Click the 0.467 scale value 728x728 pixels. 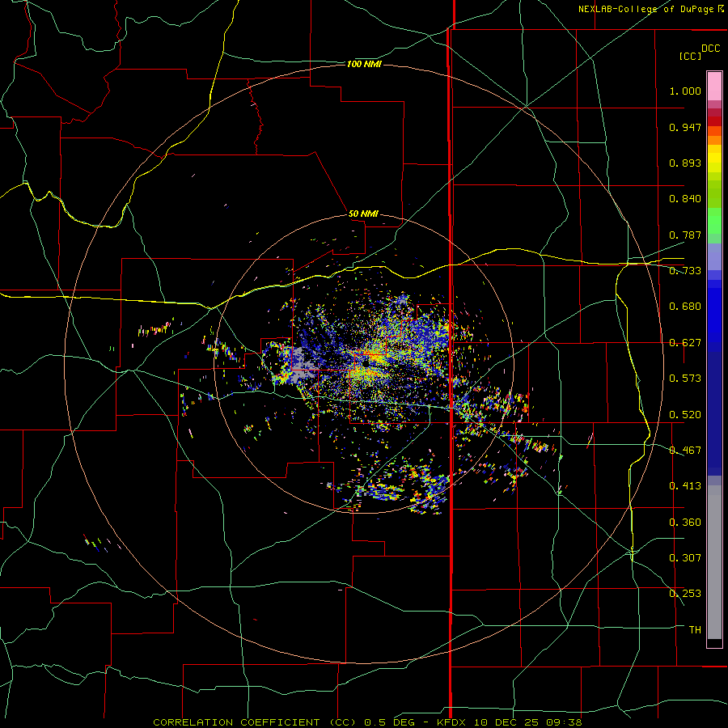pos(685,451)
